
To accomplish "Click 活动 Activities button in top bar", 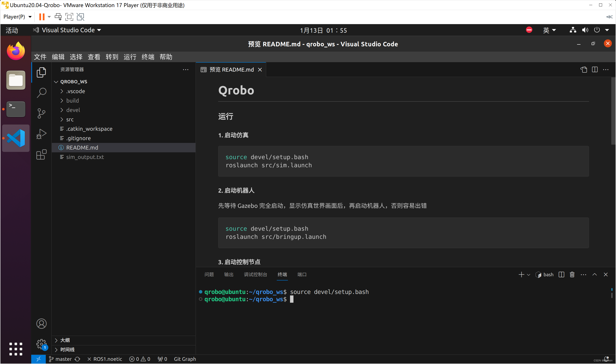I will 12,30.
